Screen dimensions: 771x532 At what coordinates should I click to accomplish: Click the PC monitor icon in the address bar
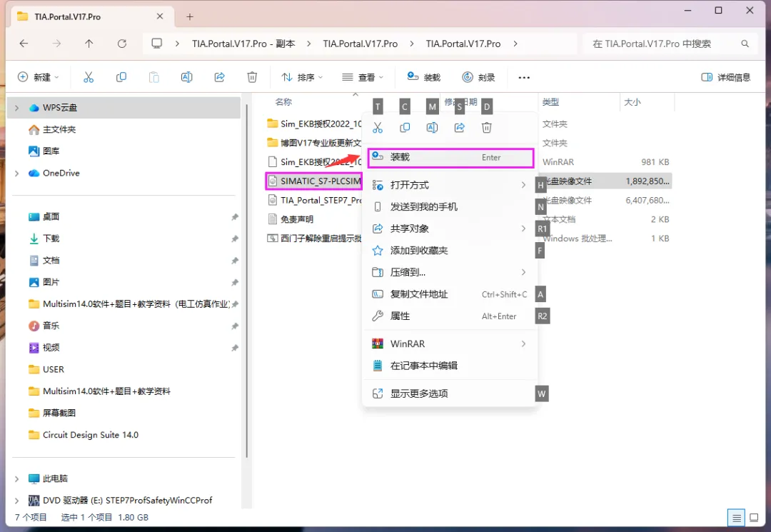[157, 44]
